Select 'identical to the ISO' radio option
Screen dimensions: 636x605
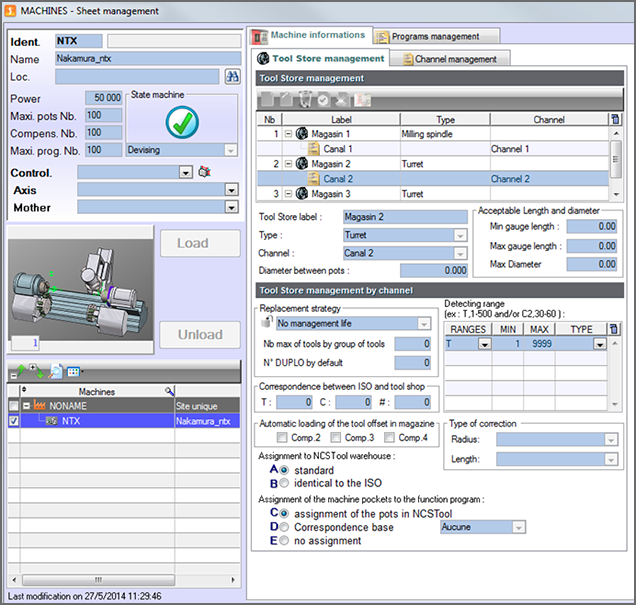(x=285, y=483)
